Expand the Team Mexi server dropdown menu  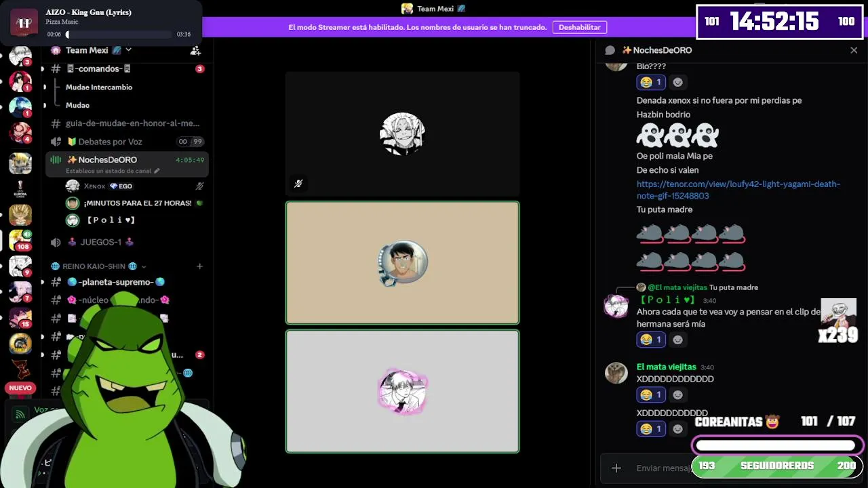pos(128,50)
